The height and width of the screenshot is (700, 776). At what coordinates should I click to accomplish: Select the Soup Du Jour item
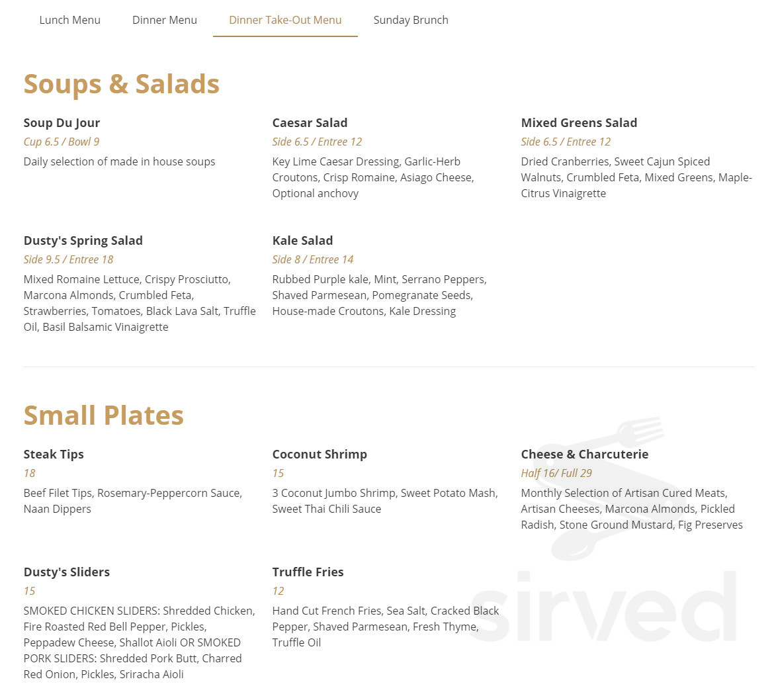[62, 122]
